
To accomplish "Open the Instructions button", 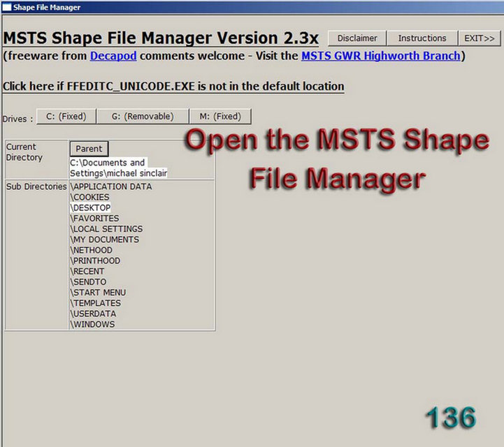I will pos(422,38).
